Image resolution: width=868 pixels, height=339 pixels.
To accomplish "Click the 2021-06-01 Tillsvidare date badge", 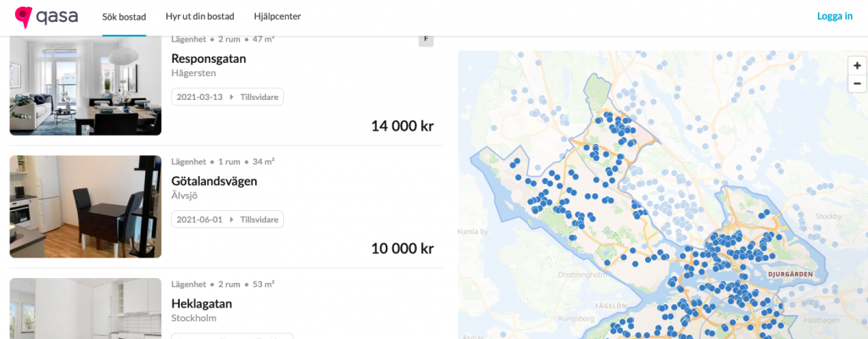I will pos(227,220).
